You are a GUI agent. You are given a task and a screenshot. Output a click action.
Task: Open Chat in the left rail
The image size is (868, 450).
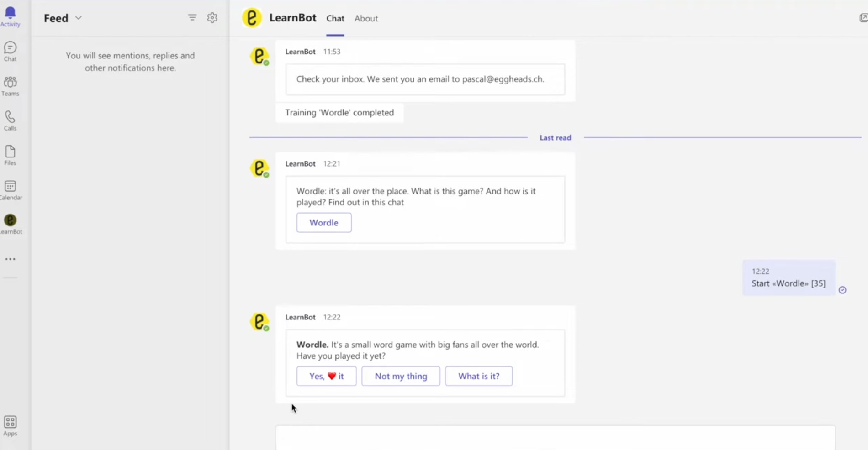point(10,52)
